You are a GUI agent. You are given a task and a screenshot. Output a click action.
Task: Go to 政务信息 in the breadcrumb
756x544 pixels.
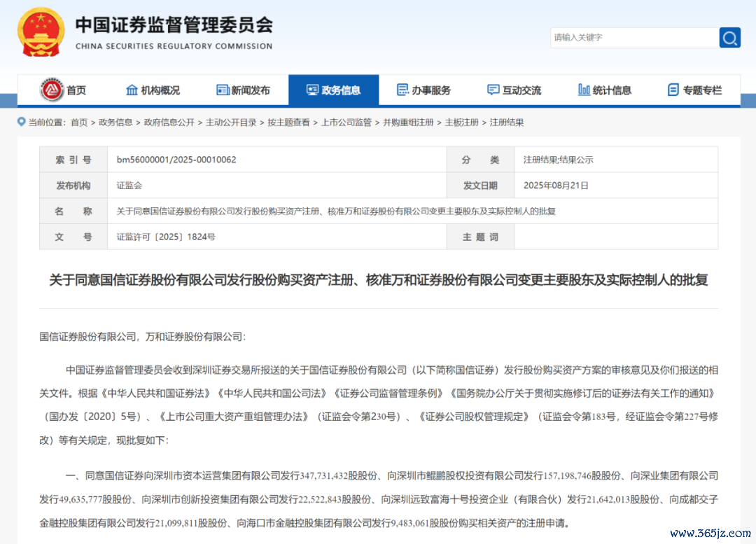tap(115, 123)
